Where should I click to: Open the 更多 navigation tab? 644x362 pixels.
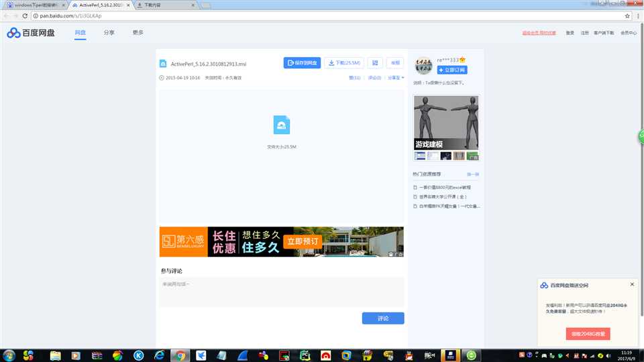pyautogui.click(x=138, y=32)
